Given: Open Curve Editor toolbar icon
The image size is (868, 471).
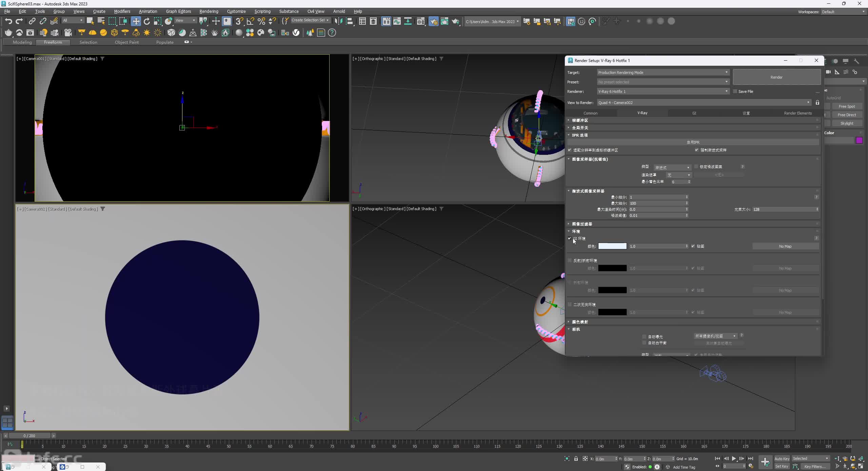Looking at the screenshot, I should pyautogui.click(x=397, y=21).
